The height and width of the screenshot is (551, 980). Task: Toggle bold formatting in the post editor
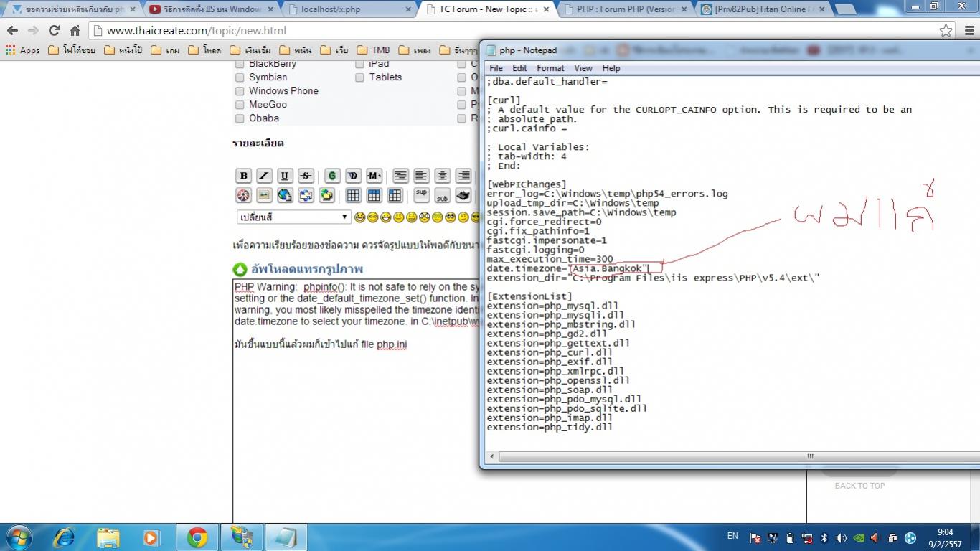(244, 176)
